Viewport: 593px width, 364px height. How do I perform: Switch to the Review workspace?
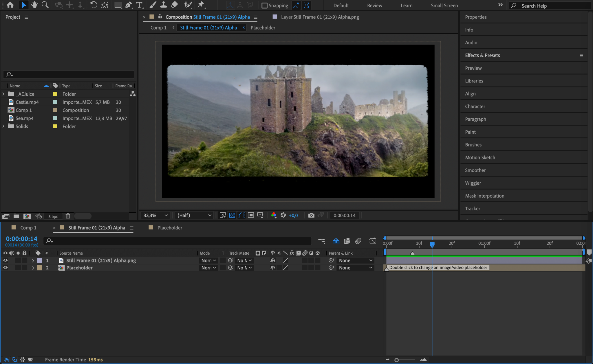click(374, 5)
